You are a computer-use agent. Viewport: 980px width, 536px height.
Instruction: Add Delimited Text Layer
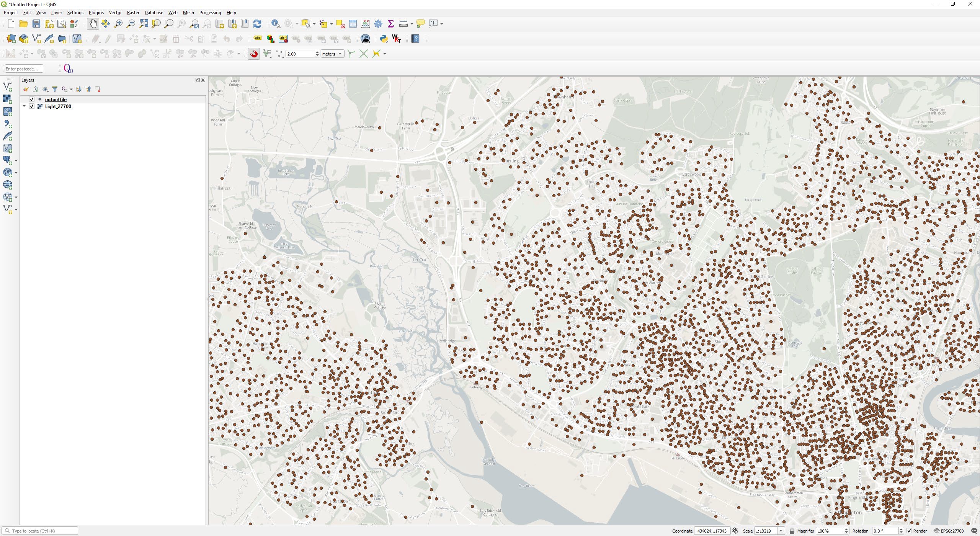pyautogui.click(x=8, y=124)
